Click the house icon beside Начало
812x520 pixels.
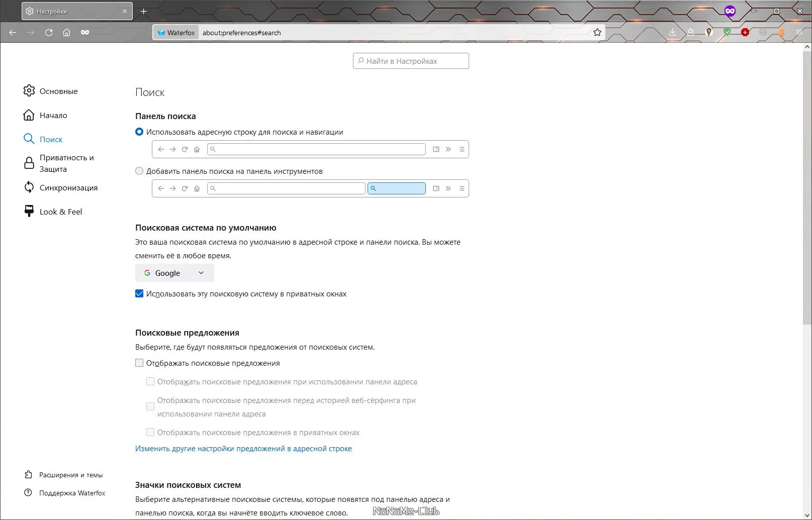pos(29,115)
